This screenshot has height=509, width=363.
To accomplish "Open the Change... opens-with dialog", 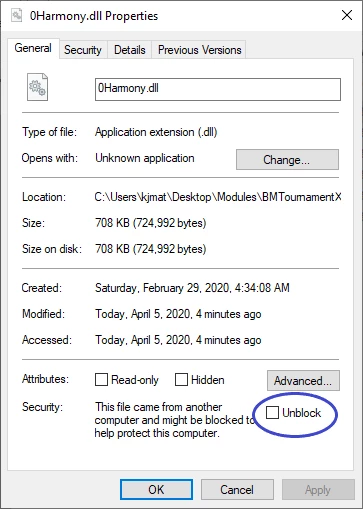I will (x=287, y=160).
